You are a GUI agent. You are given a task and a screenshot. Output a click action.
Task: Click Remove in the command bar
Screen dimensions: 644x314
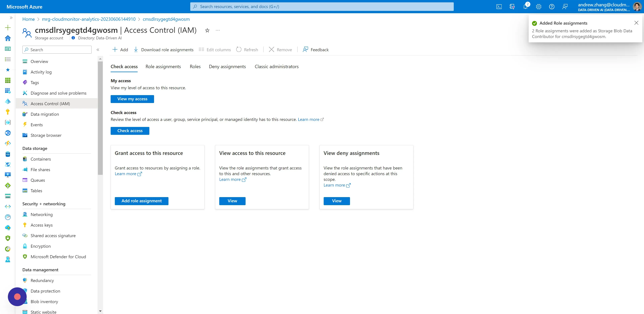coord(280,50)
